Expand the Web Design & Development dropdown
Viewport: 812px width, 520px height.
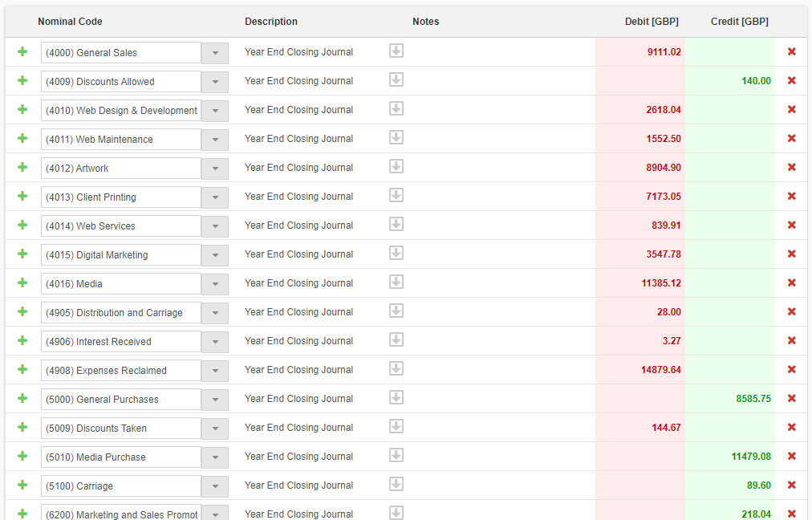pyautogui.click(x=214, y=111)
